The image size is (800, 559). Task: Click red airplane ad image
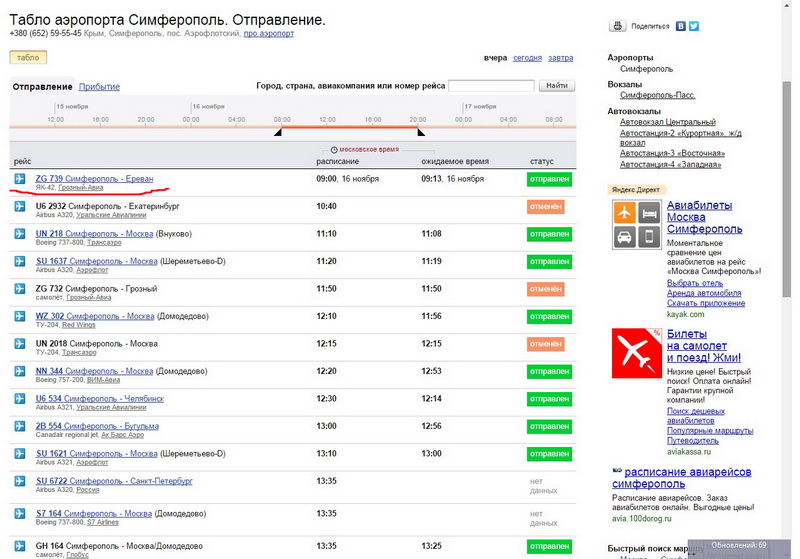click(636, 353)
